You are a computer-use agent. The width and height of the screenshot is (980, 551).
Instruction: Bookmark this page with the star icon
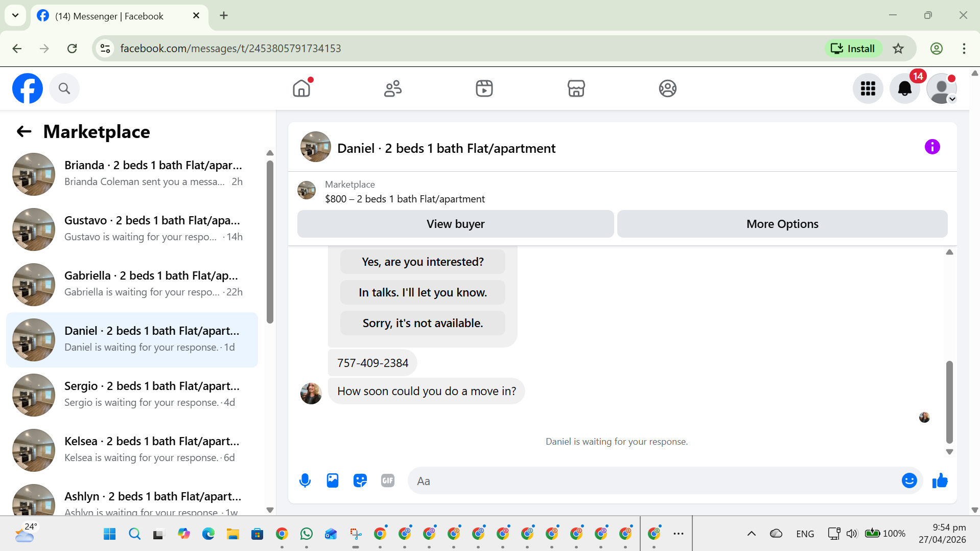point(898,49)
